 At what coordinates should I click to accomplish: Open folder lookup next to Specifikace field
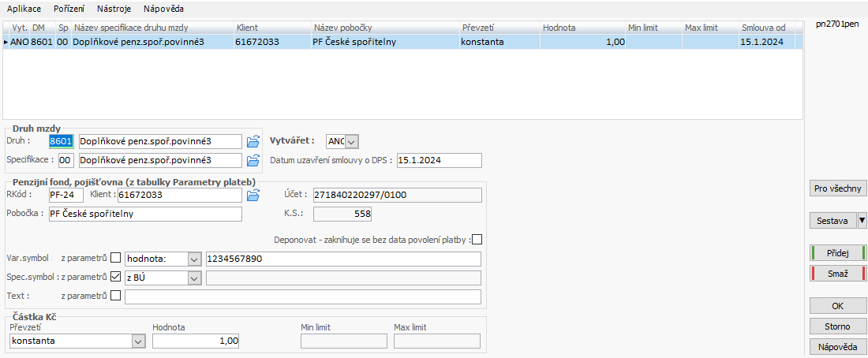[x=253, y=161]
